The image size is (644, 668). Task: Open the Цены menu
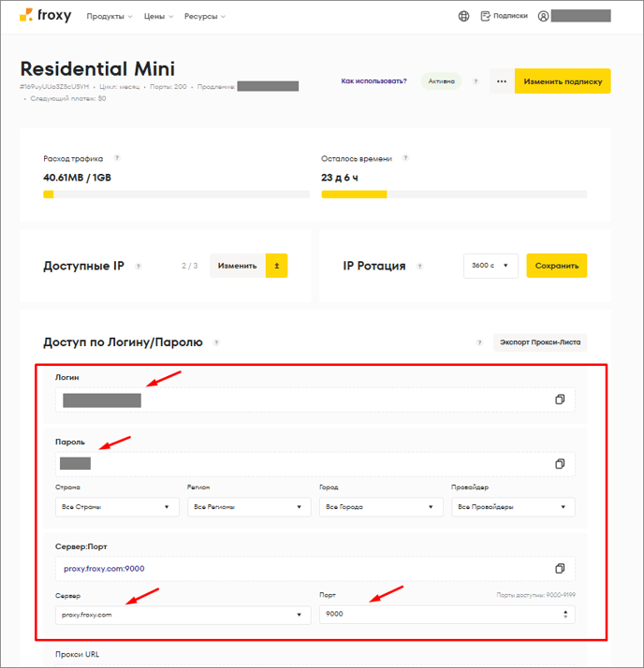158,16
